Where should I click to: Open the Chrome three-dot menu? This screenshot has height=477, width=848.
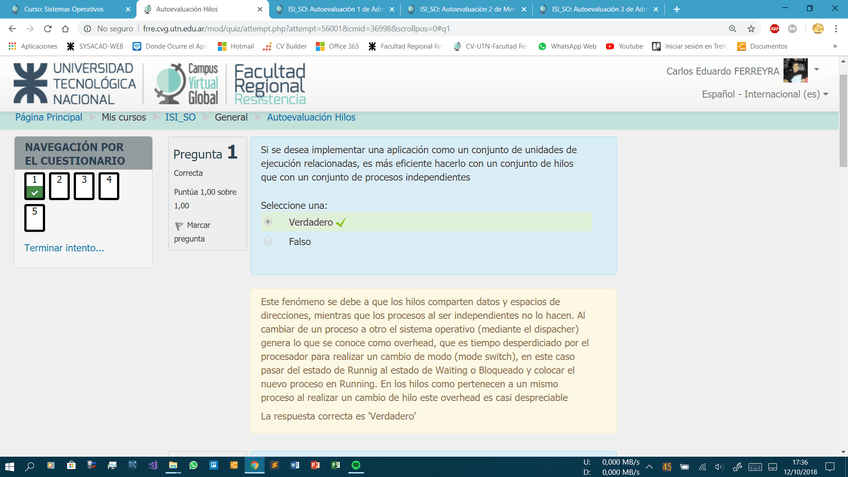point(836,29)
